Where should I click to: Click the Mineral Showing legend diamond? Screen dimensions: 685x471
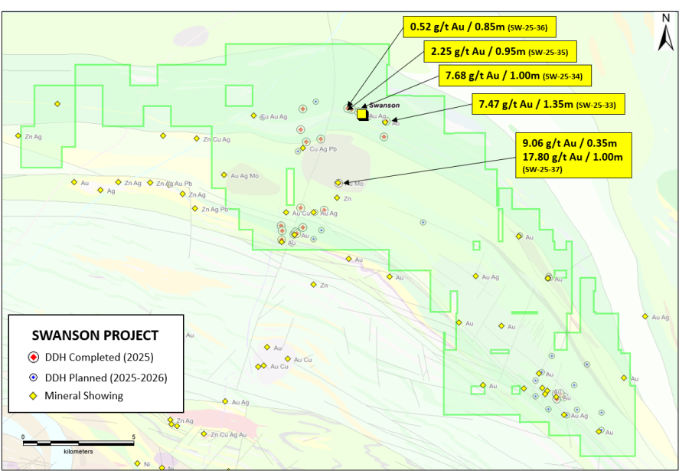(33, 395)
